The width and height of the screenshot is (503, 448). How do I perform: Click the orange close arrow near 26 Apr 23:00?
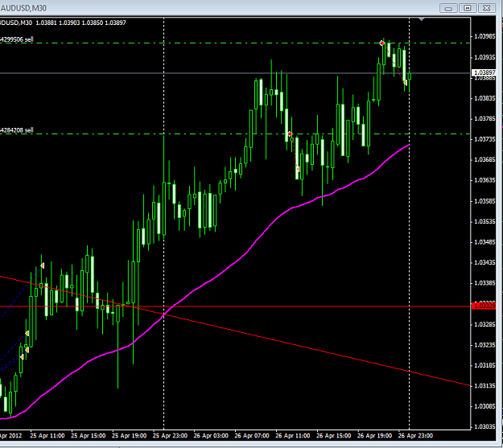[406, 83]
